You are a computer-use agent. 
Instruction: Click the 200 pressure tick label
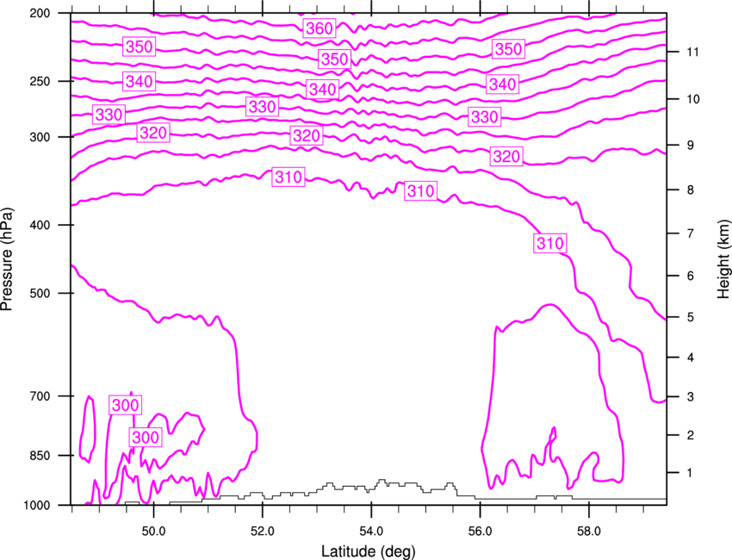point(40,14)
